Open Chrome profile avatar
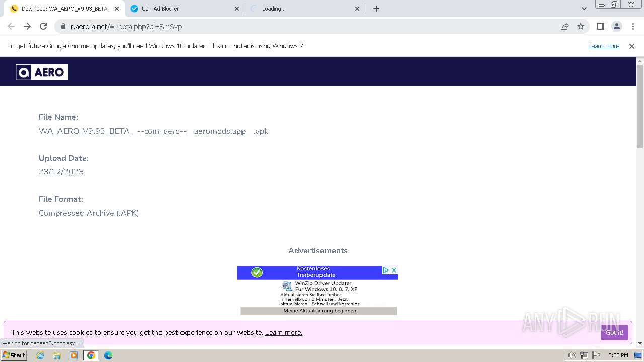Viewport: 644px width, 362px height. pyautogui.click(x=617, y=26)
